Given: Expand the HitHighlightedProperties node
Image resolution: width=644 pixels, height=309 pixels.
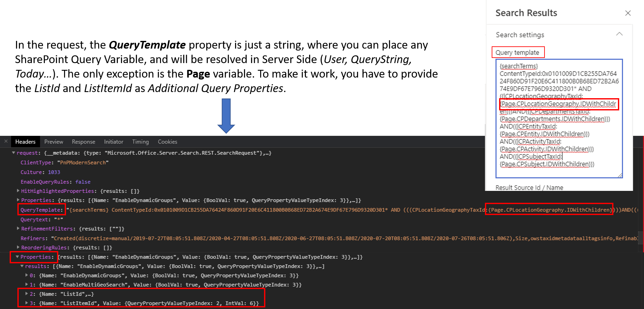Looking at the screenshot, I should click(x=18, y=191).
